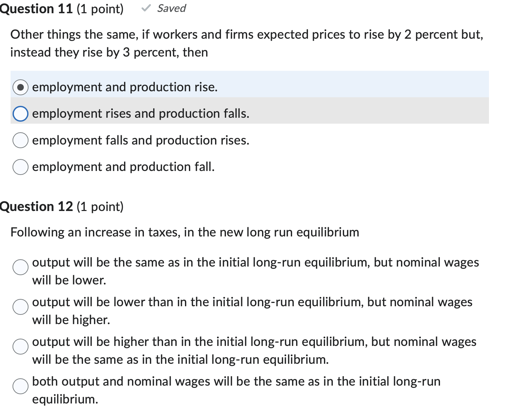The width and height of the screenshot is (530, 420).
Task: Click the Question 12 prompt text
Action: (184, 232)
